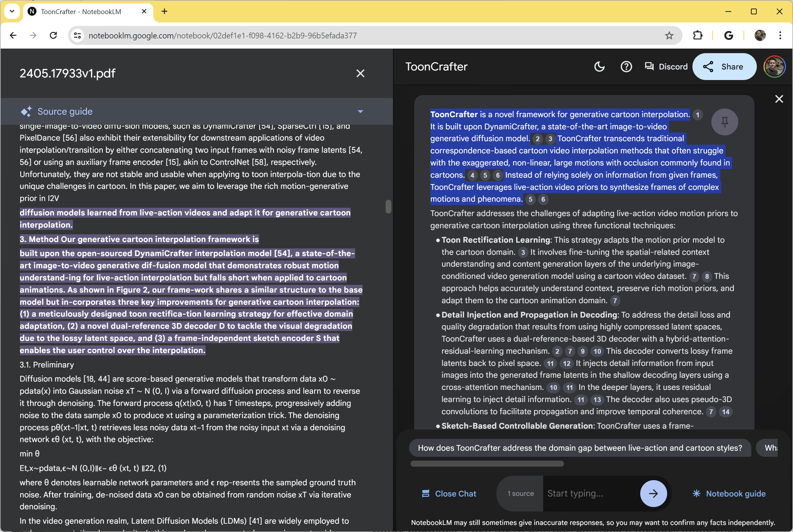793x532 pixels.
Task: Click the help question mark icon
Action: point(627,67)
